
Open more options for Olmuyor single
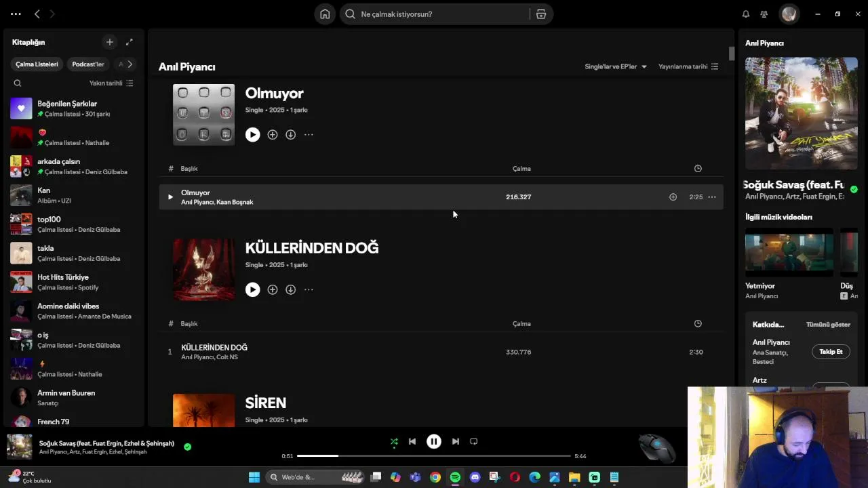309,135
